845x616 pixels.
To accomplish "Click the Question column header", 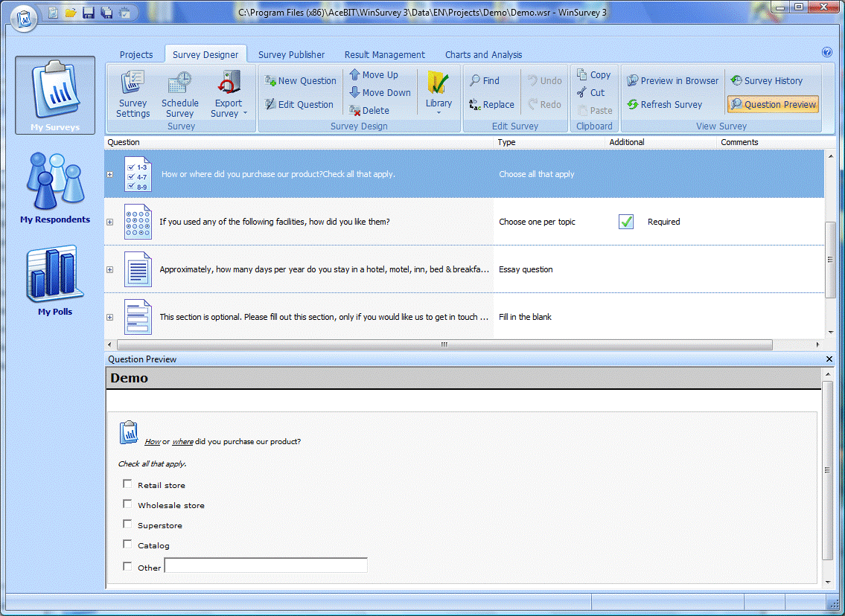I will coord(299,142).
